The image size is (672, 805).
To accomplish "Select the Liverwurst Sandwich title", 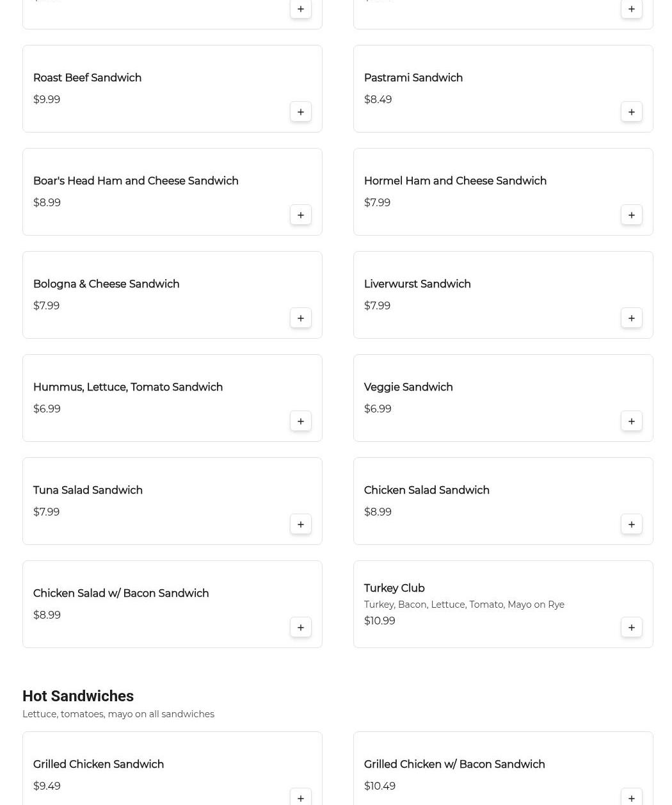I will point(417,284).
